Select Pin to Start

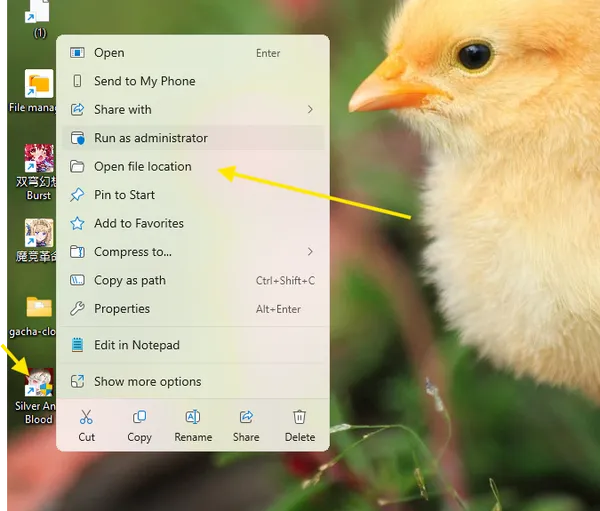(124, 195)
